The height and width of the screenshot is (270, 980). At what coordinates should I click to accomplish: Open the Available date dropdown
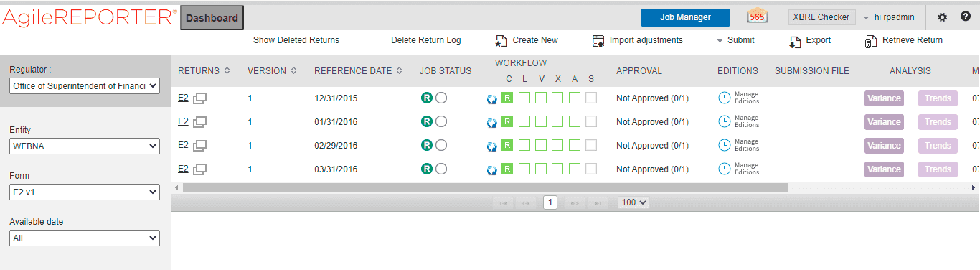[x=85, y=238]
